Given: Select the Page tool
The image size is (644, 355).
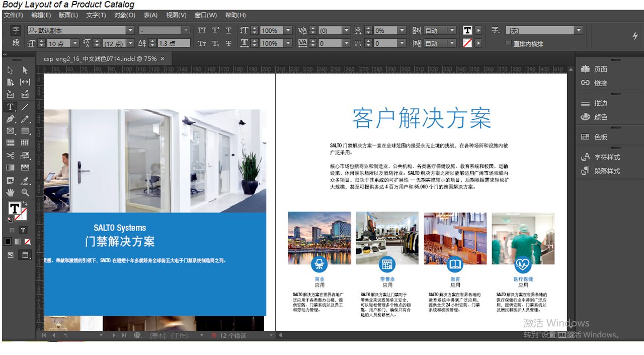Looking at the screenshot, I should pos(10,82).
